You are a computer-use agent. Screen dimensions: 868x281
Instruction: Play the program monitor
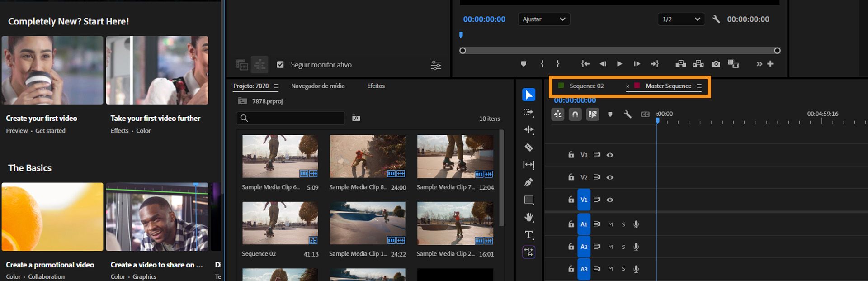click(x=619, y=64)
